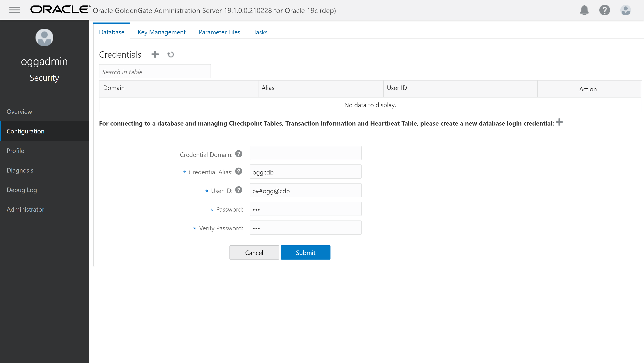Click the Search in table box

[155, 72]
